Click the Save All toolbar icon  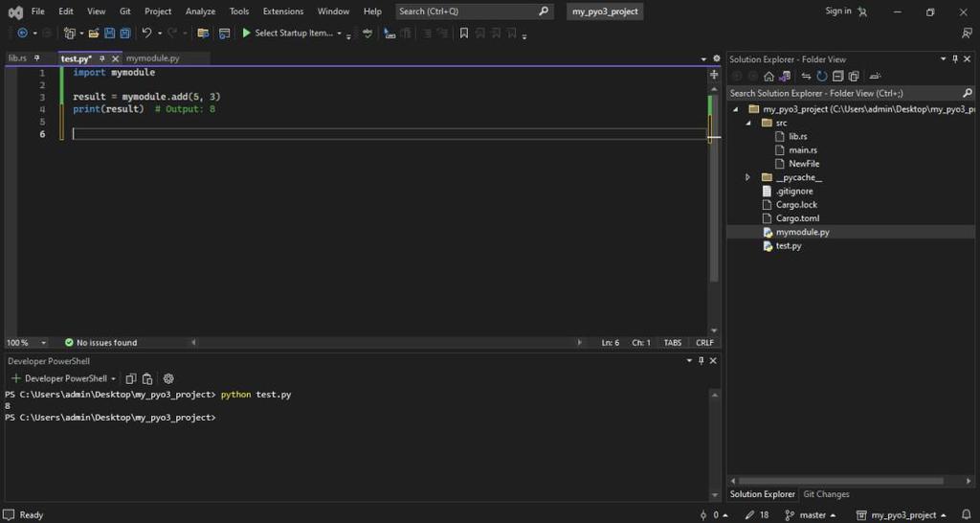tap(125, 33)
